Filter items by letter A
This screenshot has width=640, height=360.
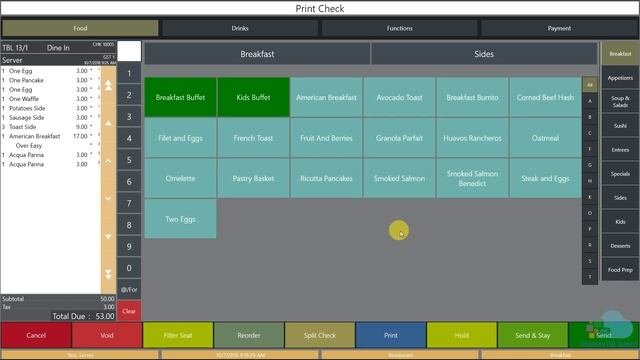590,101
